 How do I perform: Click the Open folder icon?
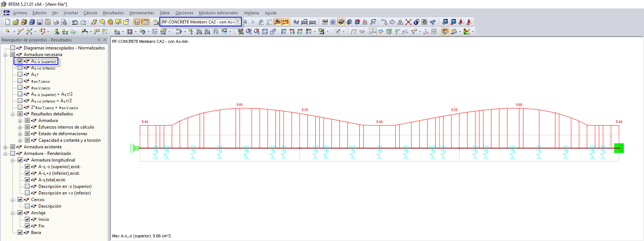(x=16, y=22)
